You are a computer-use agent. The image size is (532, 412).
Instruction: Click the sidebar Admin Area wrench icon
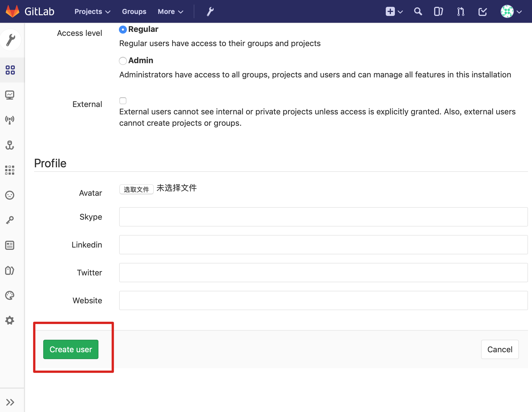[x=11, y=40]
